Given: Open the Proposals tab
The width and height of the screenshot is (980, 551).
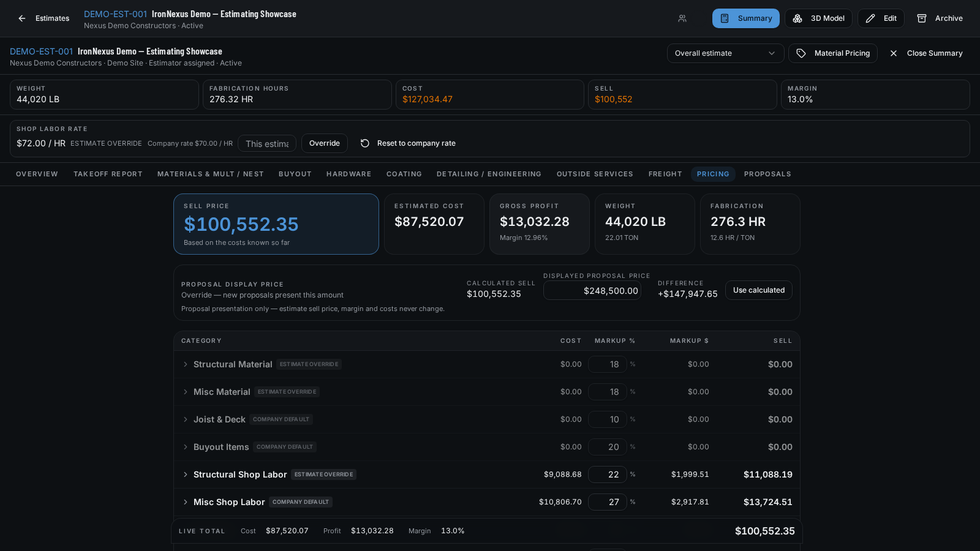Looking at the screenshot, I should 767,174.
